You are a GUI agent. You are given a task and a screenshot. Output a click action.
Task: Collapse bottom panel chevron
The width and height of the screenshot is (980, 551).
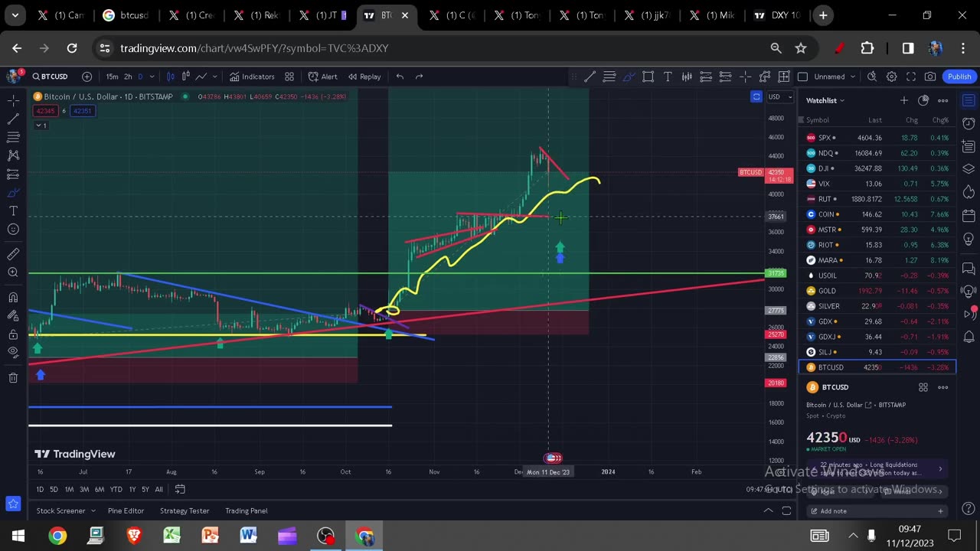point(768,510)
